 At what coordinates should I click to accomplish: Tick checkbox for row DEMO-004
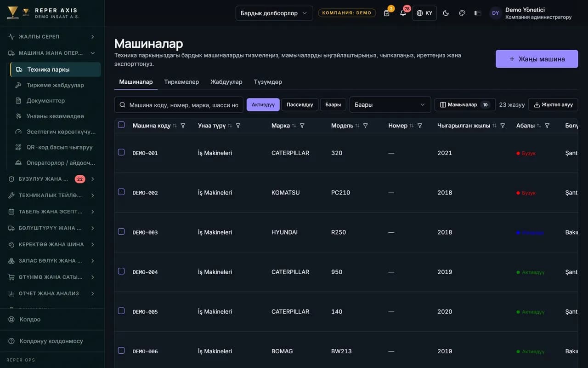[121, 271]
